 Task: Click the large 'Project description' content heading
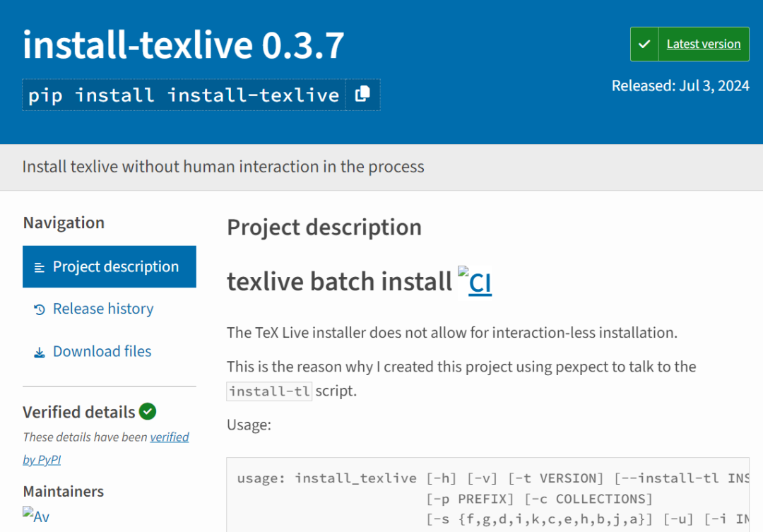point(324,227)
